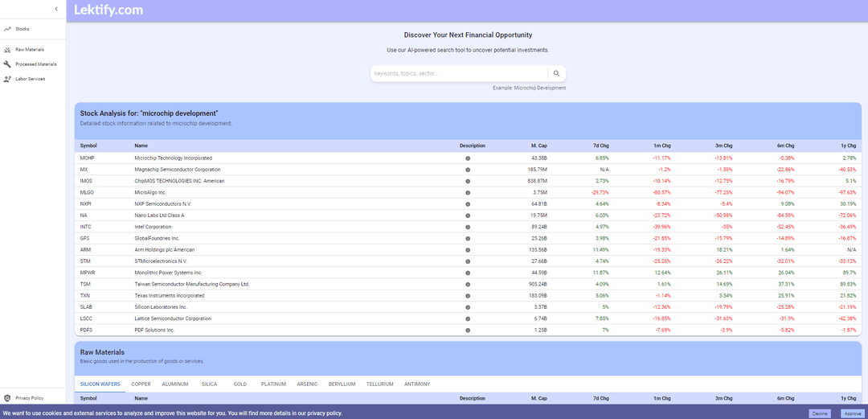Click the Processed Materials wrench icon
The width and height of the screenshot is (868, 419).
(x=7, y=64)
